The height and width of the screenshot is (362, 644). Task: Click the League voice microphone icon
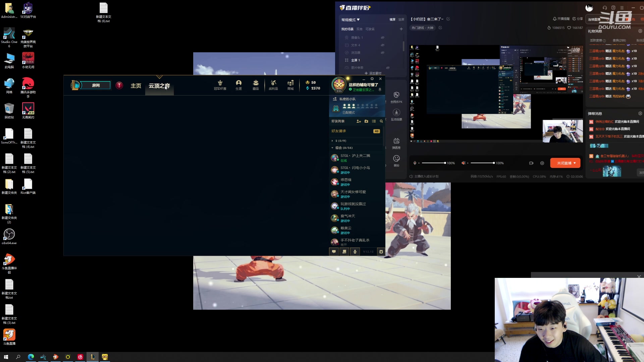[x=355, y=252]
